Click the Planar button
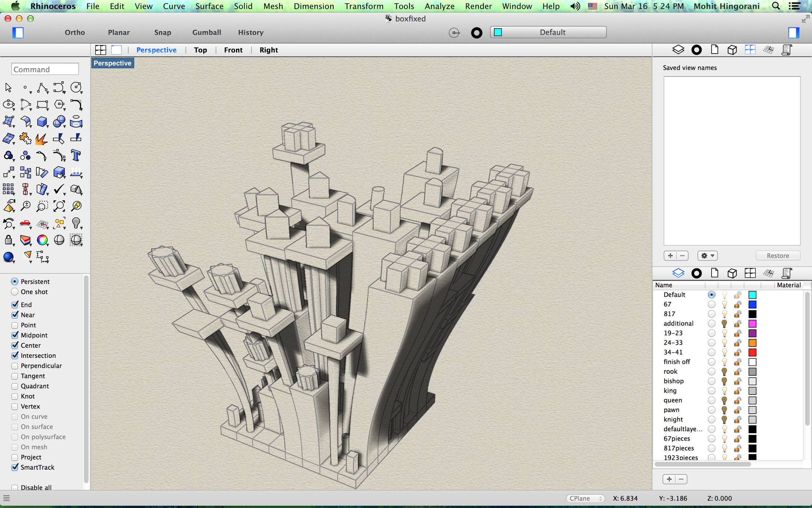The height and width of the screenshot is (508, 812). pos(119,33)
